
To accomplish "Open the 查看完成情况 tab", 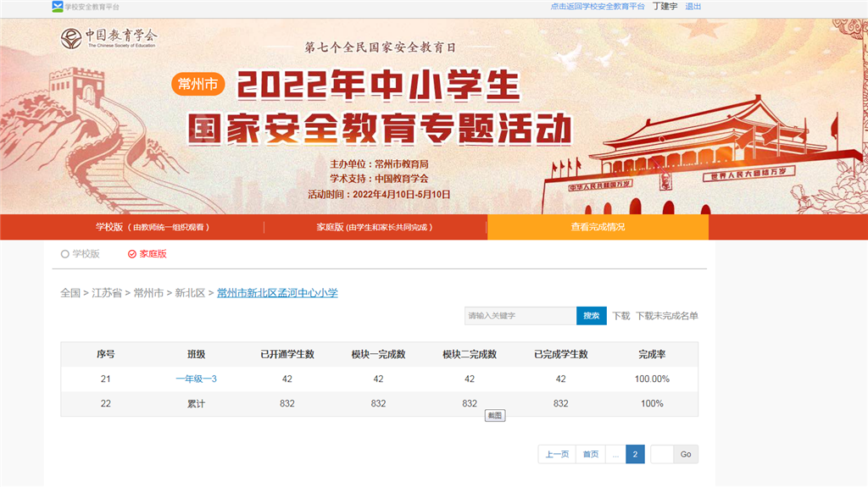I will click(598, 227).
